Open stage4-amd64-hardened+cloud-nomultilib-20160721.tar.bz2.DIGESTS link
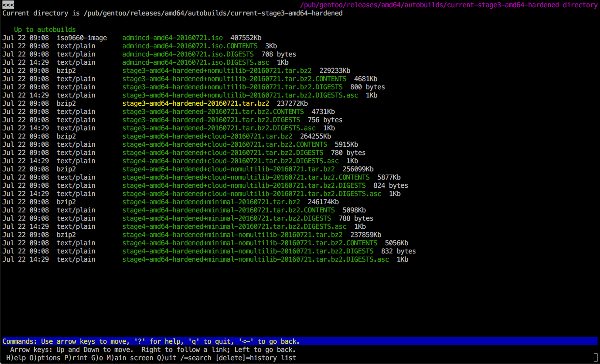 click(x=244, y=185)
